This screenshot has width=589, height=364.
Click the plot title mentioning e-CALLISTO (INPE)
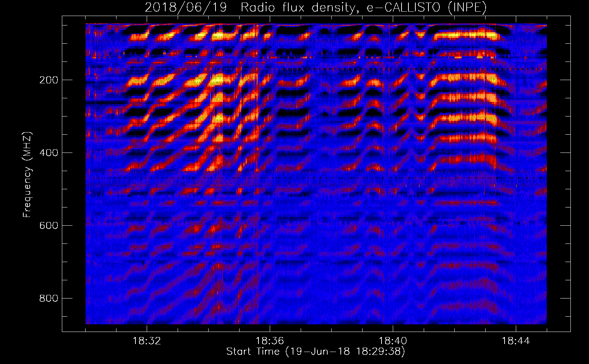click(316, 7)
